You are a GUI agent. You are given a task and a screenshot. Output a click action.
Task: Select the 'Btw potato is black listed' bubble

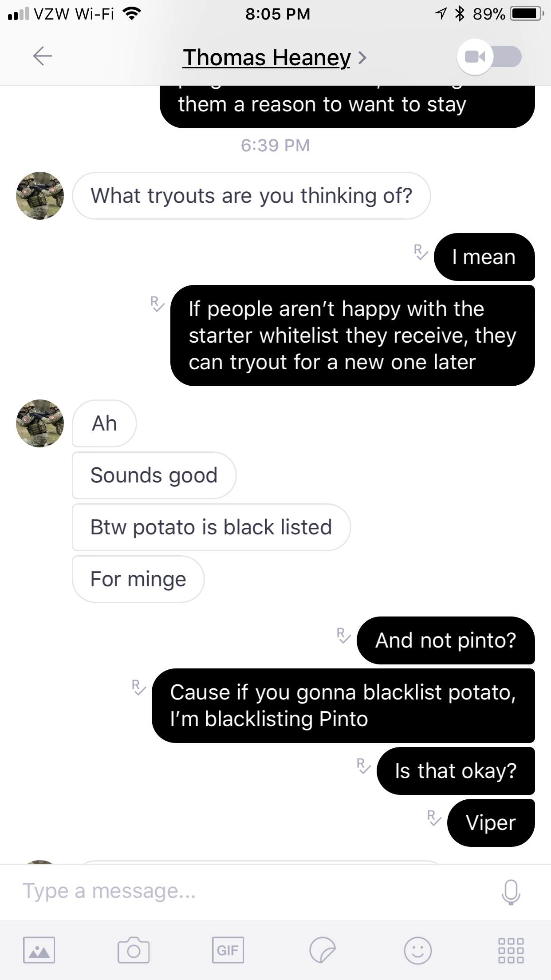[211, 527]
